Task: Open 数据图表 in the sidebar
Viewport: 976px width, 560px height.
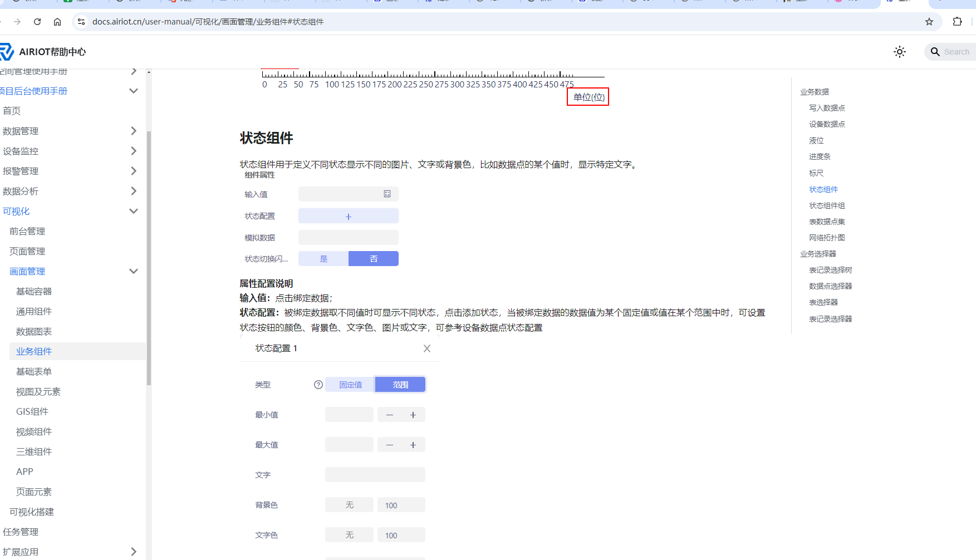Action: [x=34, y=331]
